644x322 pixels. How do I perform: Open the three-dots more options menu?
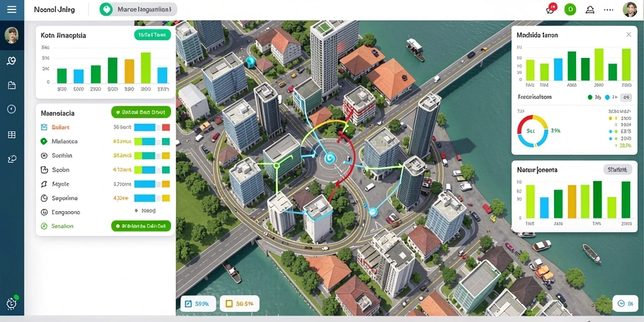(609, 9)
